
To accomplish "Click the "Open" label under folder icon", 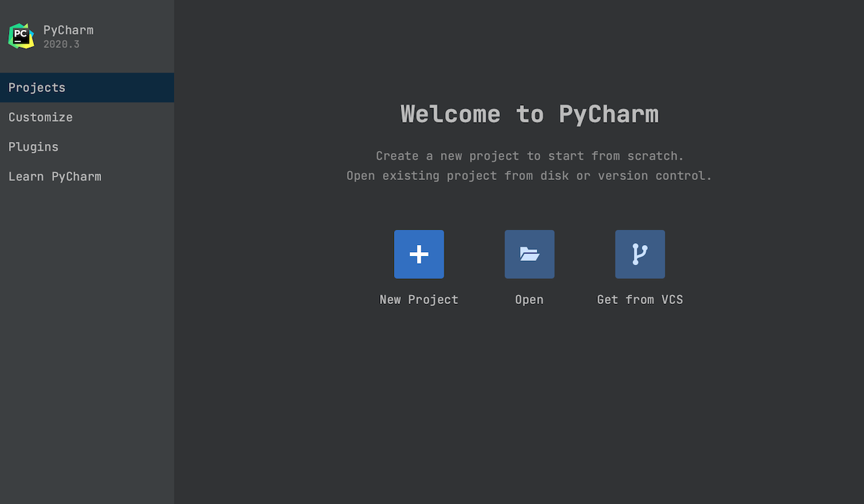I will [530, 300].
